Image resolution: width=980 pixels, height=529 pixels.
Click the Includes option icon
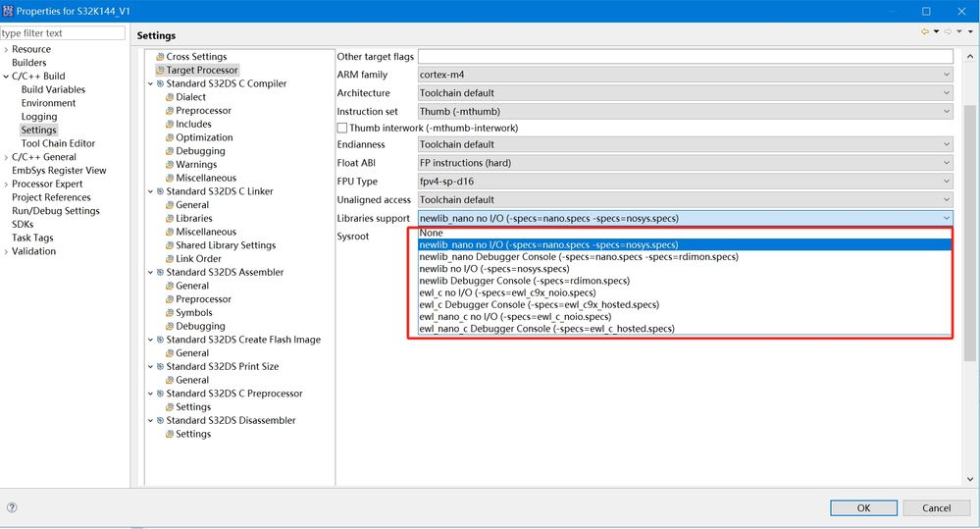coord(170,125)
